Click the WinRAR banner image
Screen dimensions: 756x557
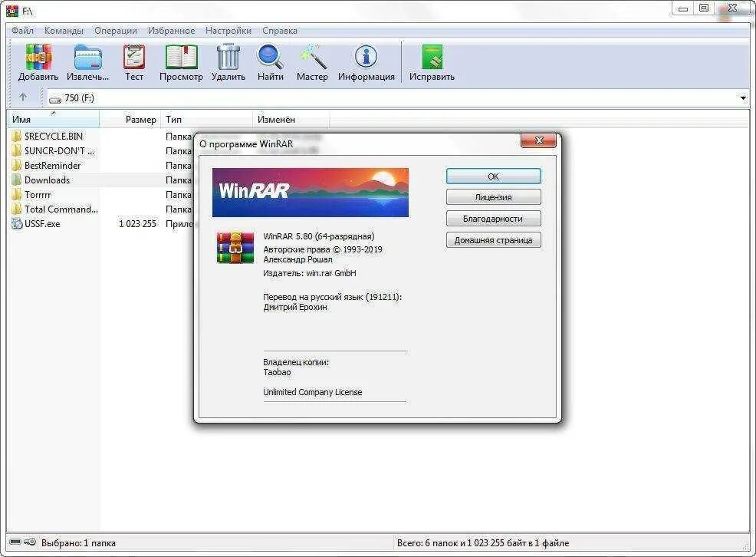311,193
